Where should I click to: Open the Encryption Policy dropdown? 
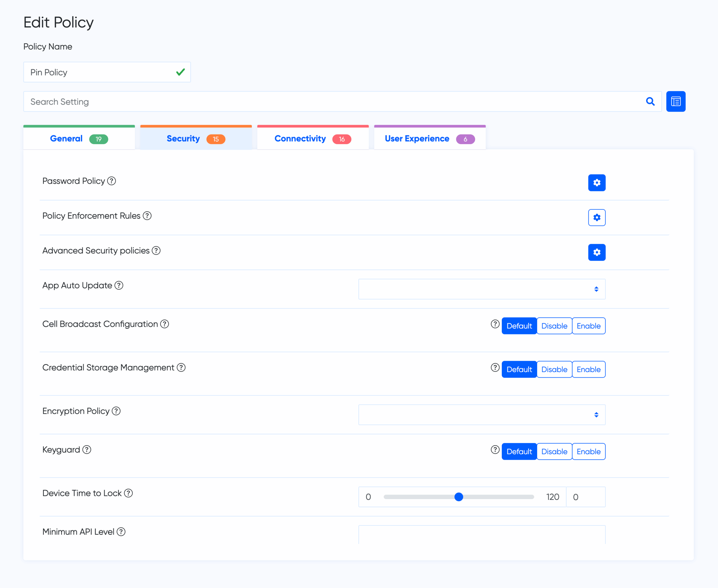[x=481, y=415]
